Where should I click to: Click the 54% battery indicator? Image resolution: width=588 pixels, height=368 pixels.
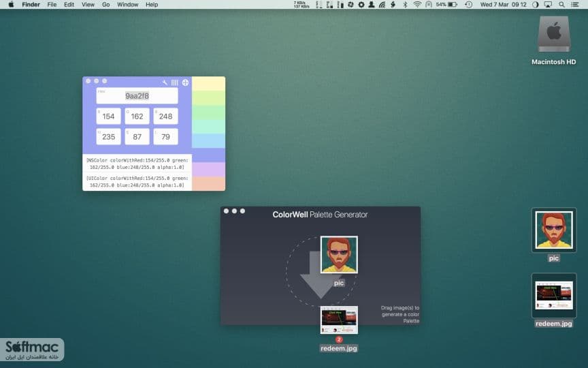tap(446, 5)
